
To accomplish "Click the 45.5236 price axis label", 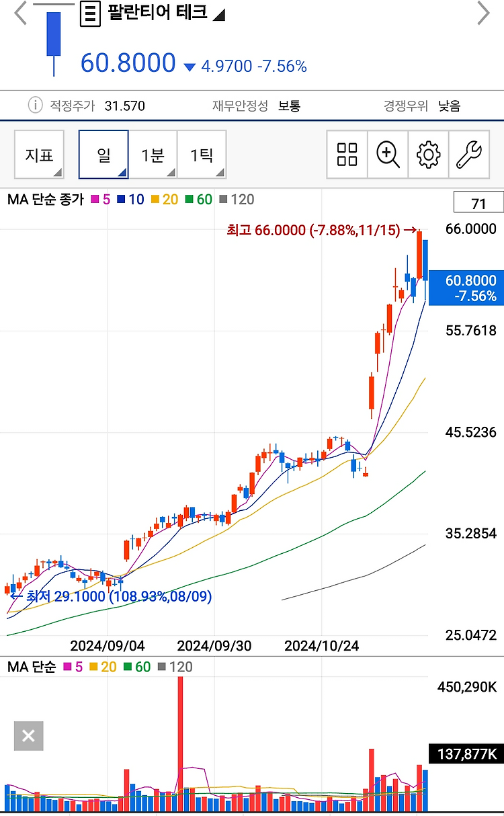I will (x=471, y=432).
